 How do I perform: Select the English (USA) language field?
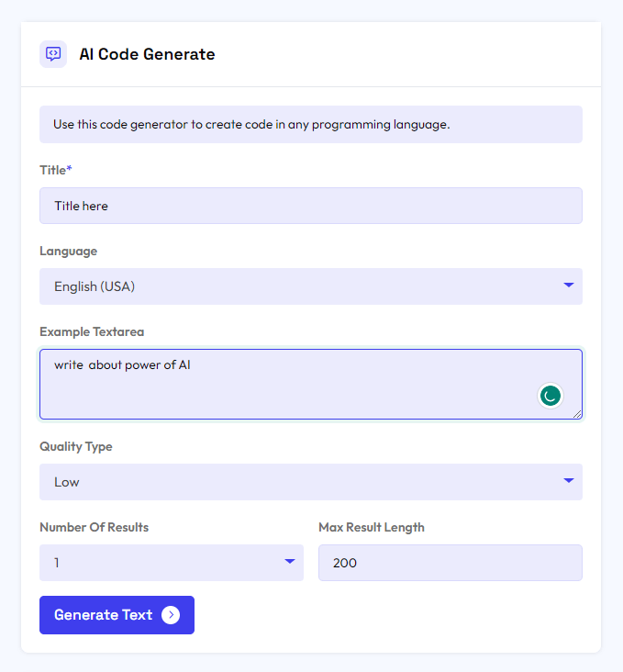pos(294,286)
